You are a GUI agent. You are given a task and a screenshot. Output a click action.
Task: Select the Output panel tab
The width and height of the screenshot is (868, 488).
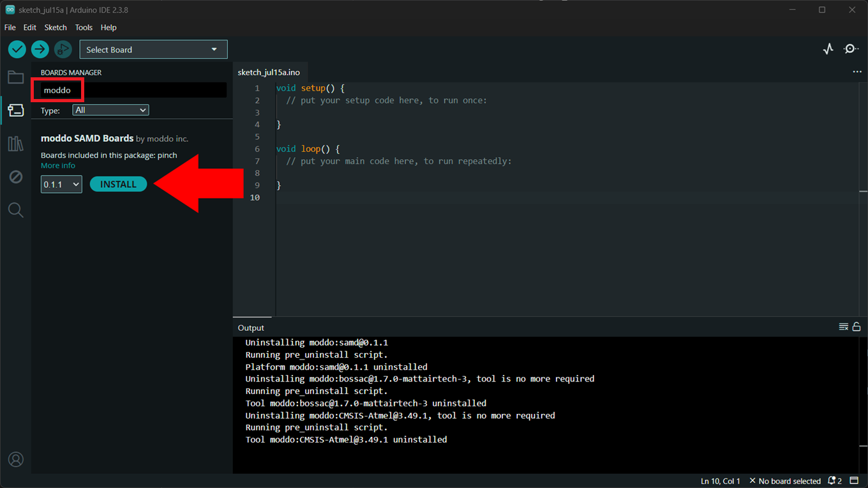tap(251, 328)
